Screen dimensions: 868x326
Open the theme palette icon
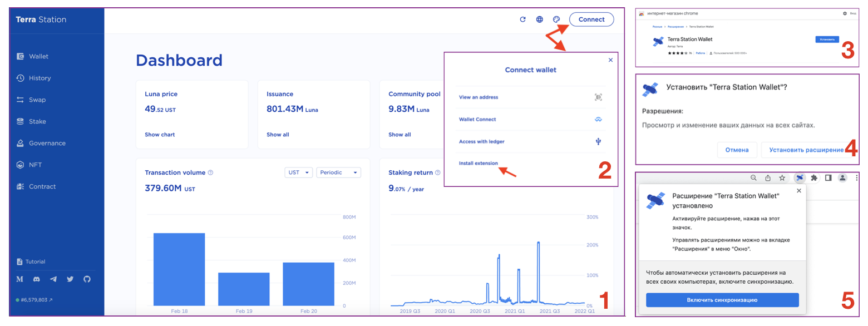[x=556, y=19]
